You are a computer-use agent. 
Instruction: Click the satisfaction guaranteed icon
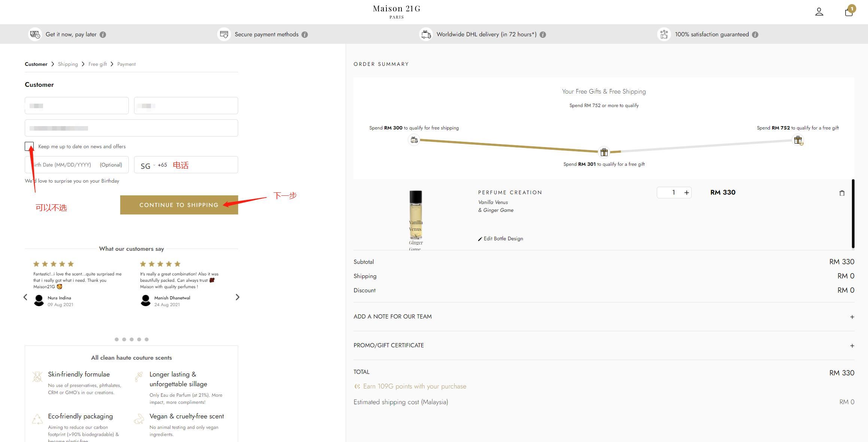click(664, 34)
